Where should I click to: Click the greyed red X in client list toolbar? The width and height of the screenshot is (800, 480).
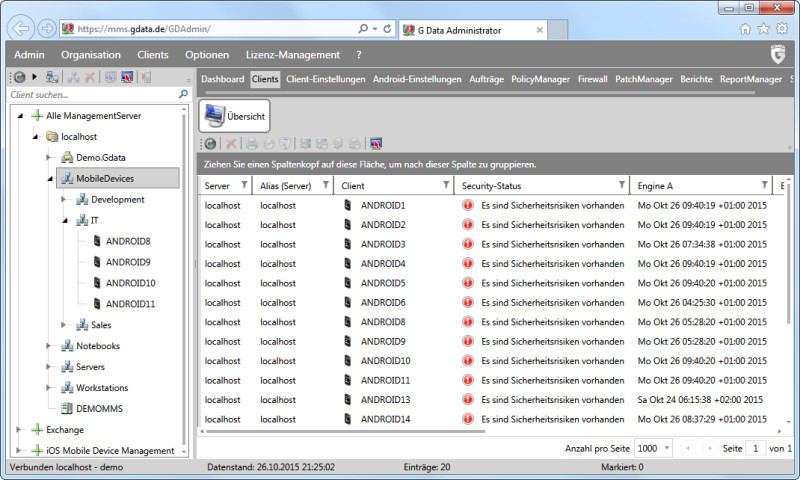click(231, 144)
